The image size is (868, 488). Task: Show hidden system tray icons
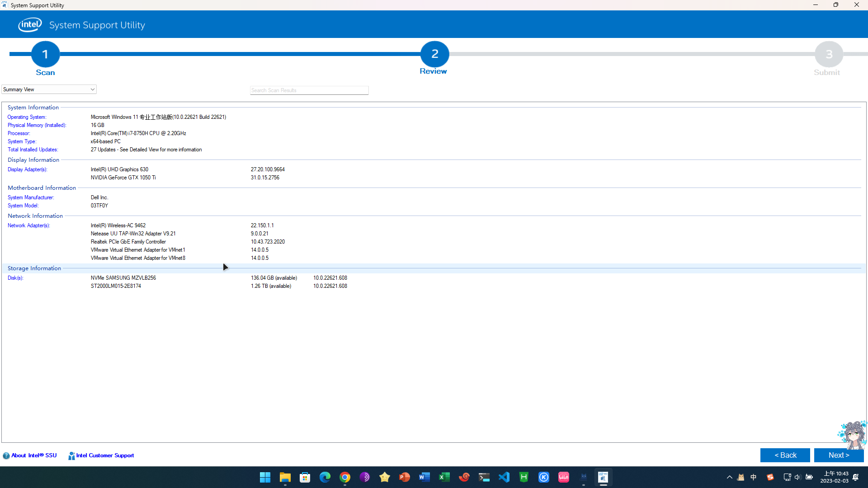pos(729,477)
